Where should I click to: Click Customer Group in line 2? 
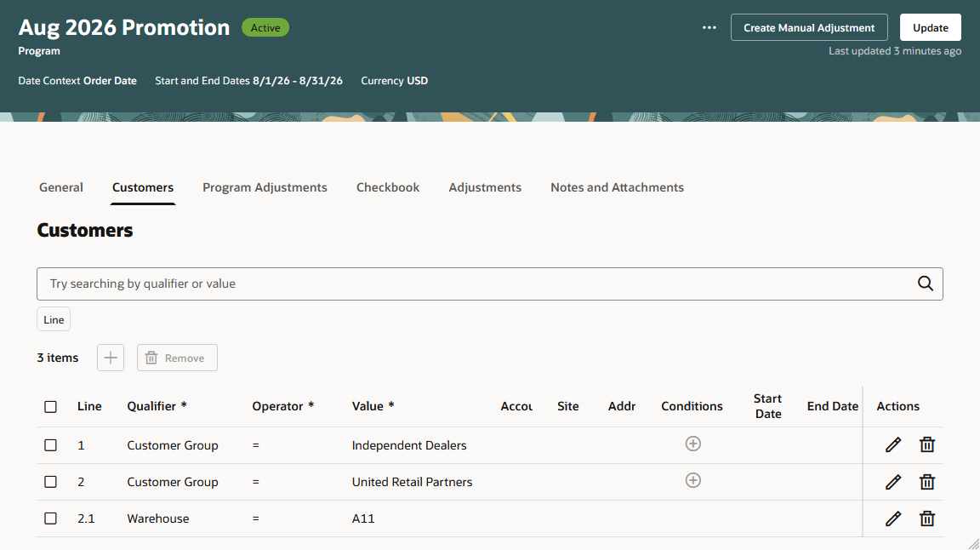(x=173, y=482)
